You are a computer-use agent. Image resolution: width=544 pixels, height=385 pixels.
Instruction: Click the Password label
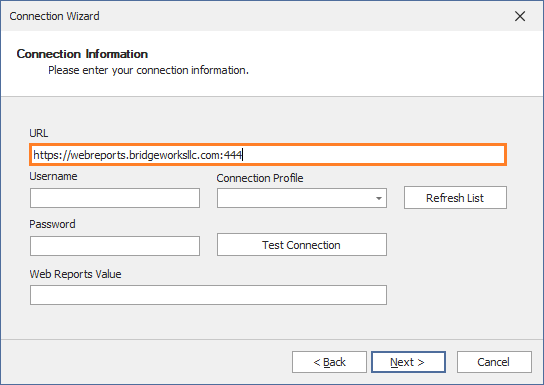click(x=52, y=224)
